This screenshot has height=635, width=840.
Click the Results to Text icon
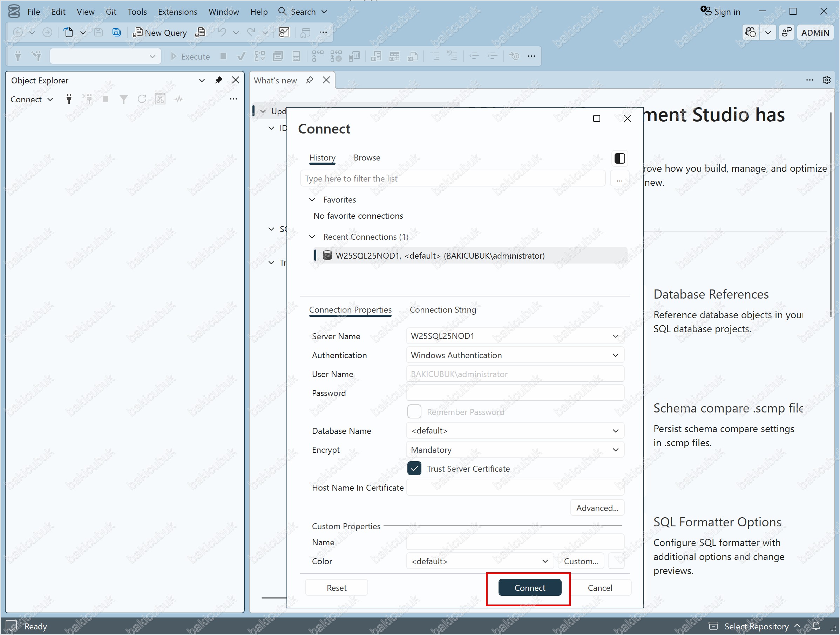tap(376, 56)
